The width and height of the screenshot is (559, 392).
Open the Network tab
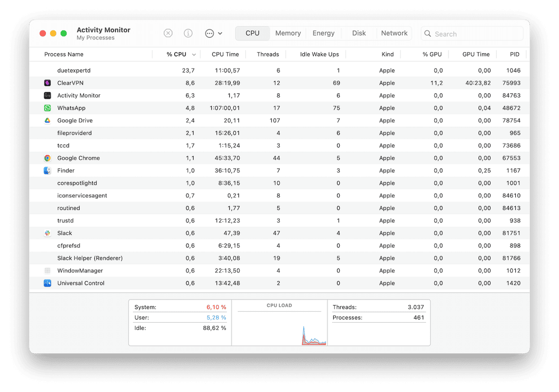pyautogui.click(x=394, y=33)
